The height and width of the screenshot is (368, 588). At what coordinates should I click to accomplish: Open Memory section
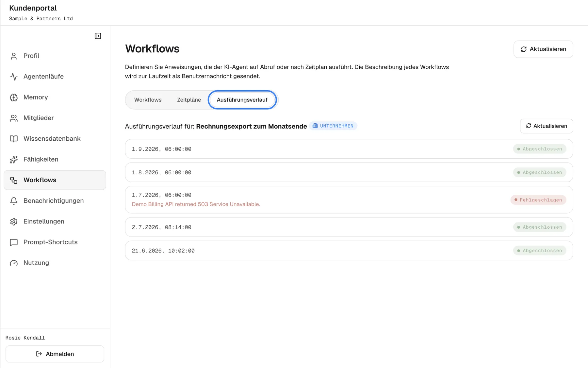pyautogui.click(x=55, y=97)
